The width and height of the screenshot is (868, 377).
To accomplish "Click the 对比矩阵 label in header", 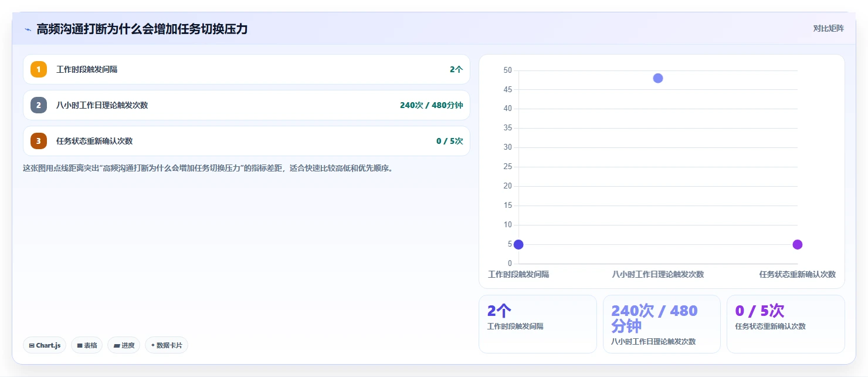I will coord(828,29).
